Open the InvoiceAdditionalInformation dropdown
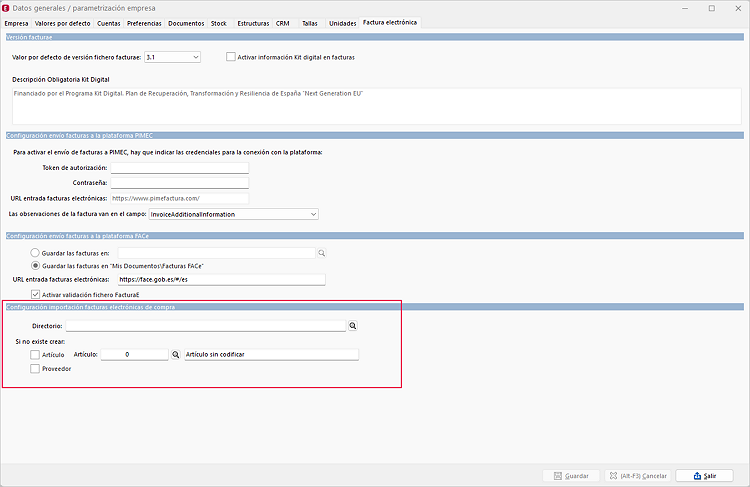The height and width of the screenshot is (487, 750). [x=233, y=214]
